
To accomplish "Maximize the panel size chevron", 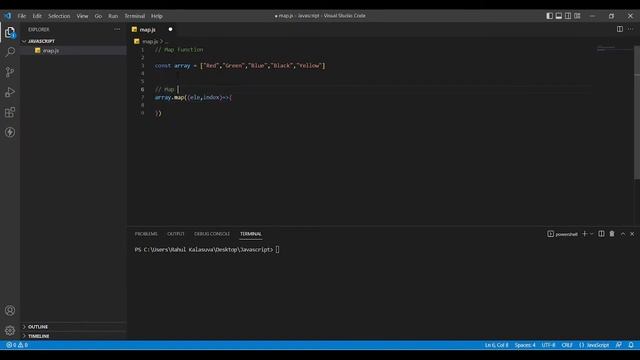I will pyautogui.click(x=623, y=234).
